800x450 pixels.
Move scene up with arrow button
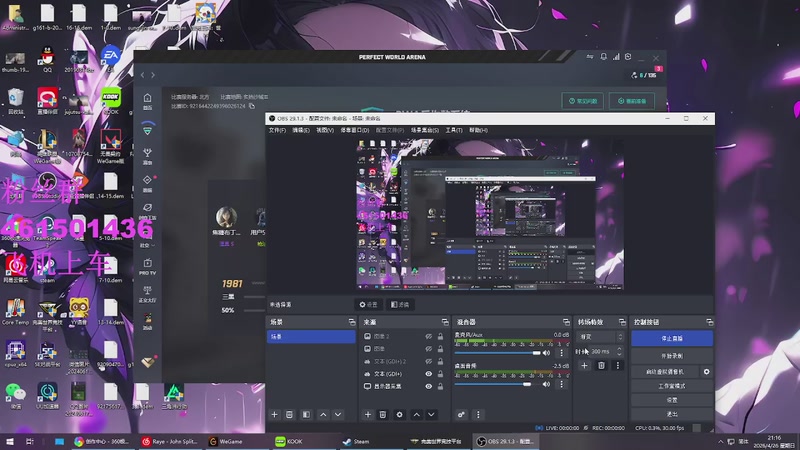323,415
